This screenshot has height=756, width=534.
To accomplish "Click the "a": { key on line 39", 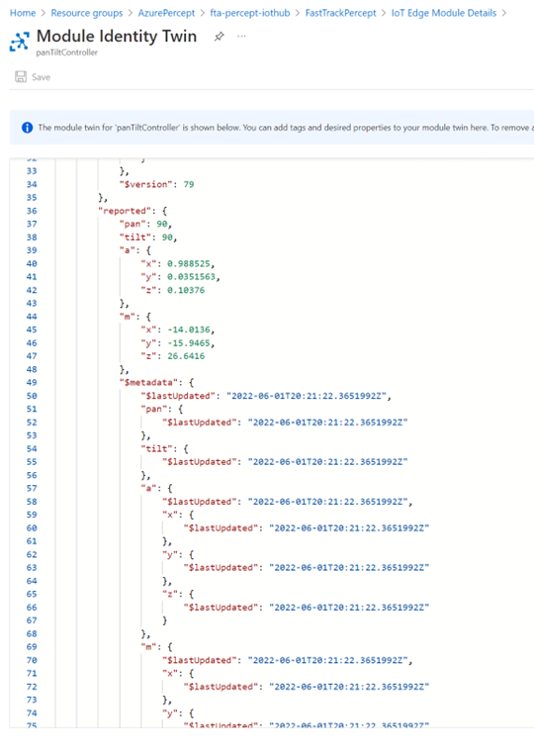I will click(135, 250).
